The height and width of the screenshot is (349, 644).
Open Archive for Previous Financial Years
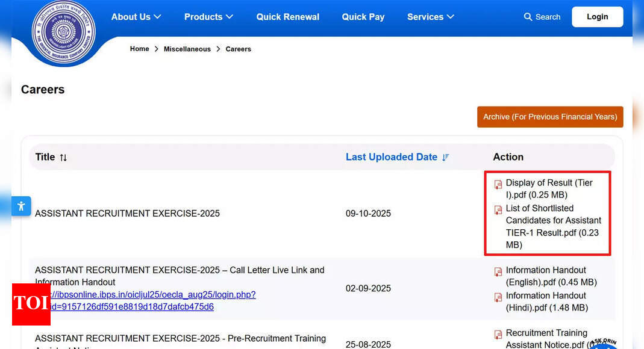(550, 117)
